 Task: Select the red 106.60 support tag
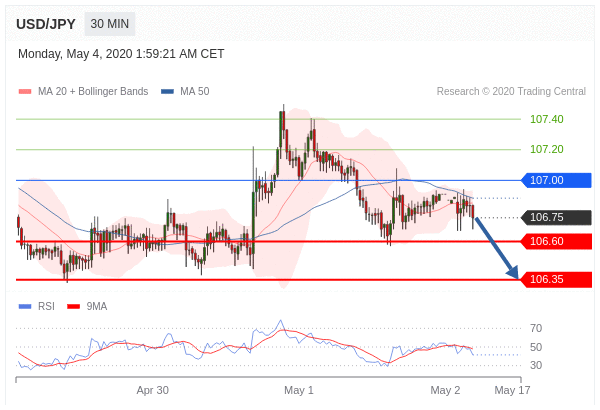pos(557,241)
